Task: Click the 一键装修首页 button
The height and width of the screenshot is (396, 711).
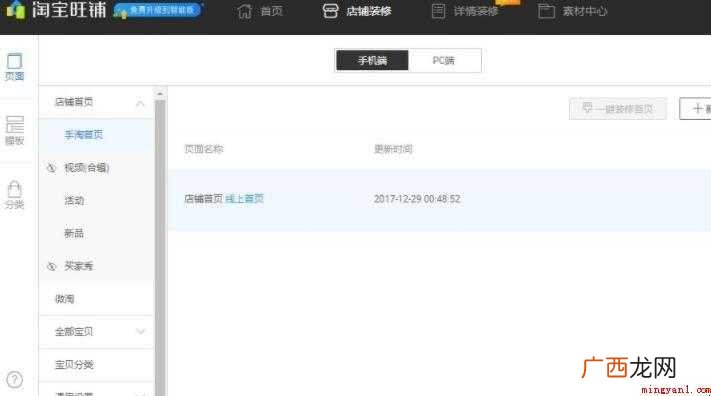Action: click(618, 109)
